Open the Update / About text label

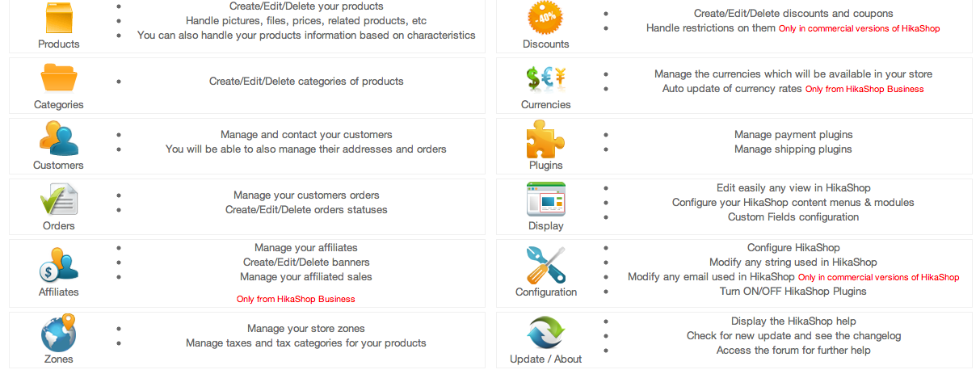click(546, 359)
